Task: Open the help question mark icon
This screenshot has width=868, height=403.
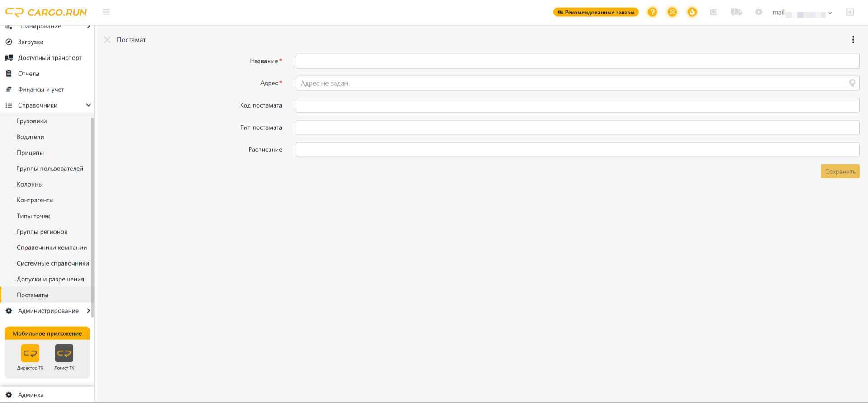Action: coord(652,12)
